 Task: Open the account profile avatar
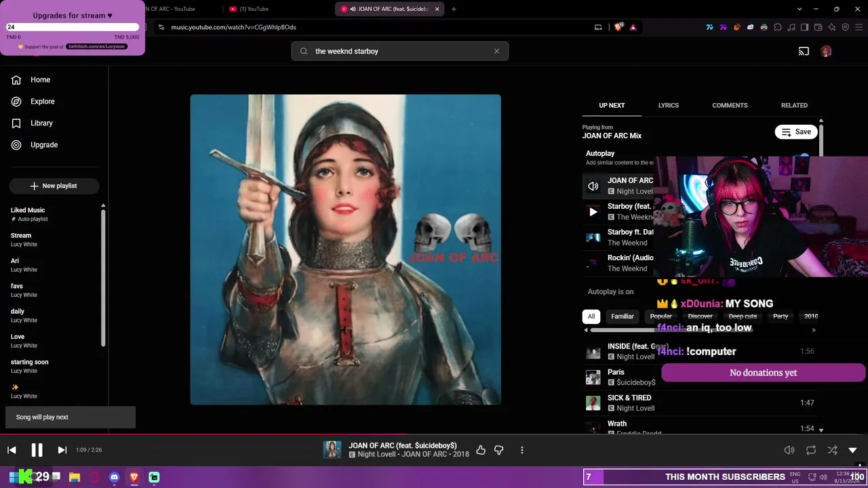click(826, 52)
